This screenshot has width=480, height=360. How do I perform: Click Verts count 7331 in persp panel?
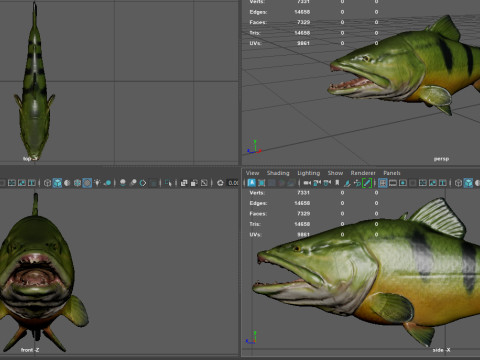(303, 2)
